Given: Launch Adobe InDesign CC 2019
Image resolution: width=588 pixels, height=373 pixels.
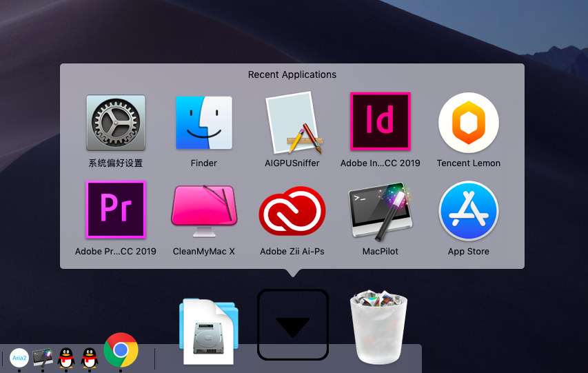Looking at the screenshot, I should pyautogui.click(x=381, y=121).
